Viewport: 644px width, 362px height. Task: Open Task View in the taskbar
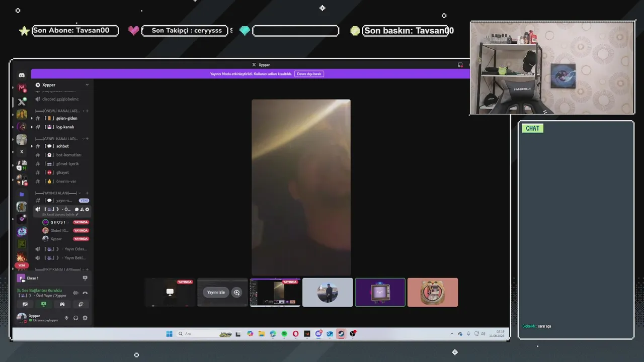[x=238, y=334]
